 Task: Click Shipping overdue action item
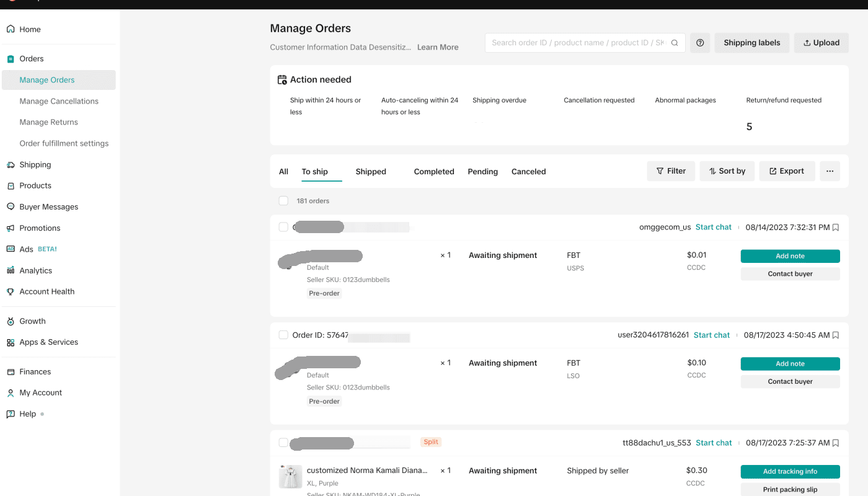499,100
